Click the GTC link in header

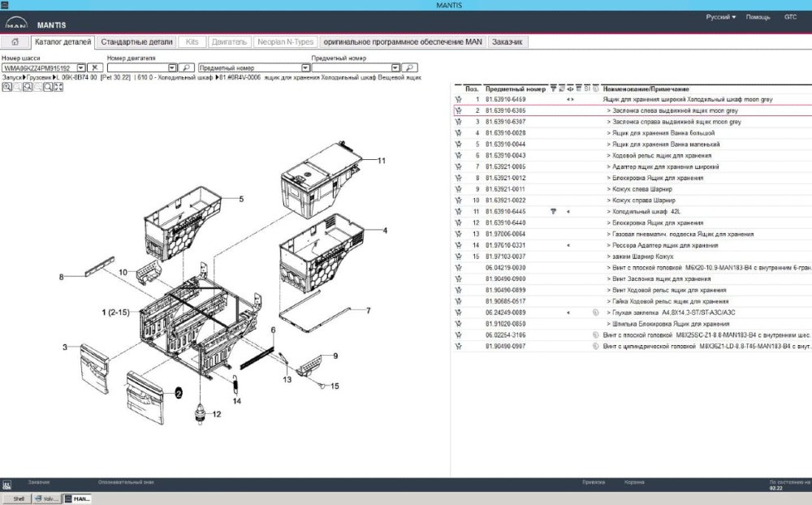(790, 17)
